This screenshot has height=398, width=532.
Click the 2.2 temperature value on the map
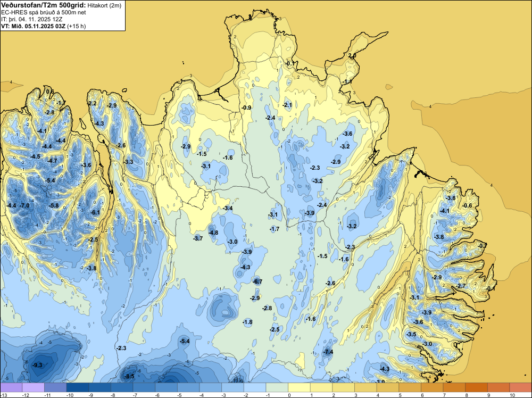pyautogui.click(x=92, y=103)
